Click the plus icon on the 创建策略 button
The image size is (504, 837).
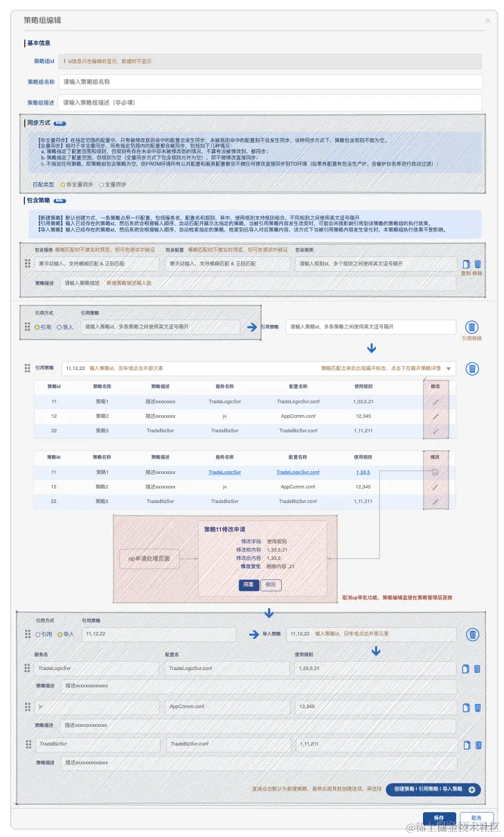tap(471, 789)
